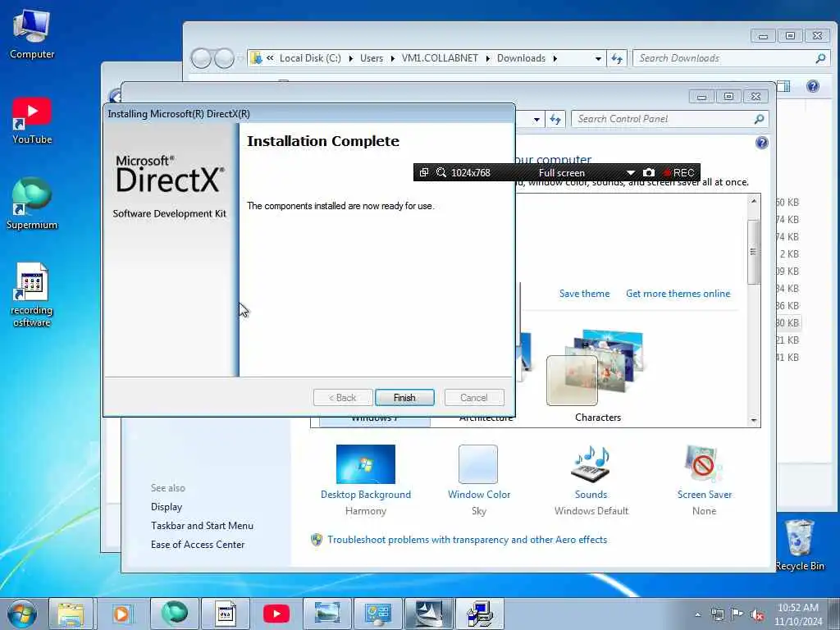Open the picture viewer taskbar icon
840x630 pixels.
pos(327,614)
